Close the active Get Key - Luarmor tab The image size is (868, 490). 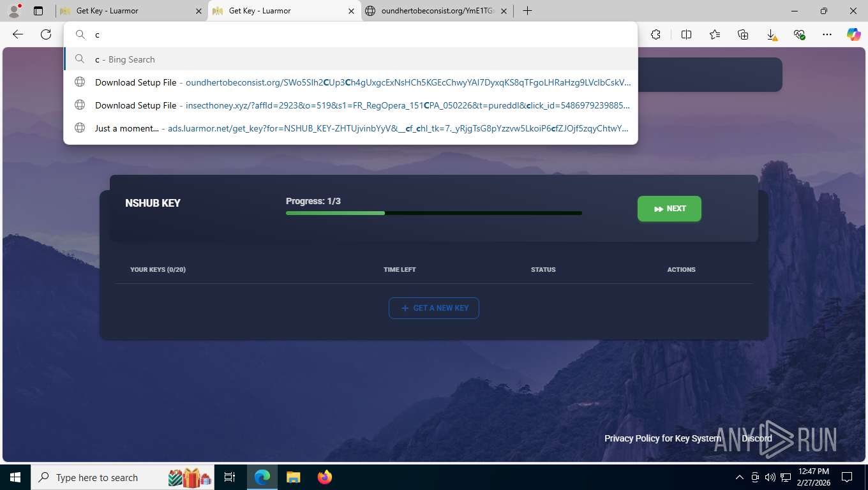click(351, 11)
